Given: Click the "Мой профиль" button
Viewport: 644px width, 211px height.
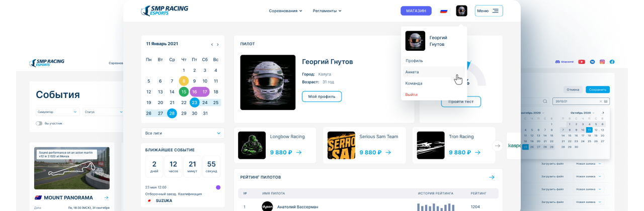Looking at the screenshot, I should pos(321,96).
